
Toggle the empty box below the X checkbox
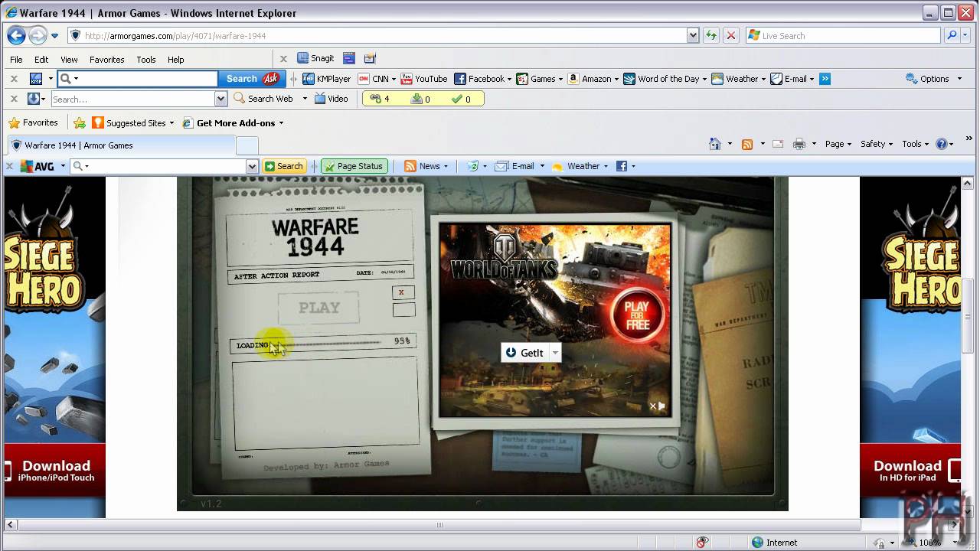point(403,310)
